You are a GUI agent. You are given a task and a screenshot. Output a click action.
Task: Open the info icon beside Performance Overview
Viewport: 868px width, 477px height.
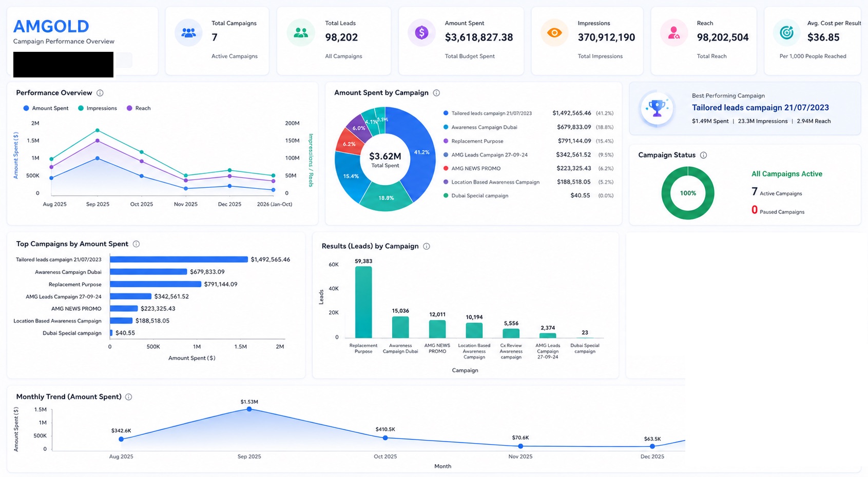[100, 93]
